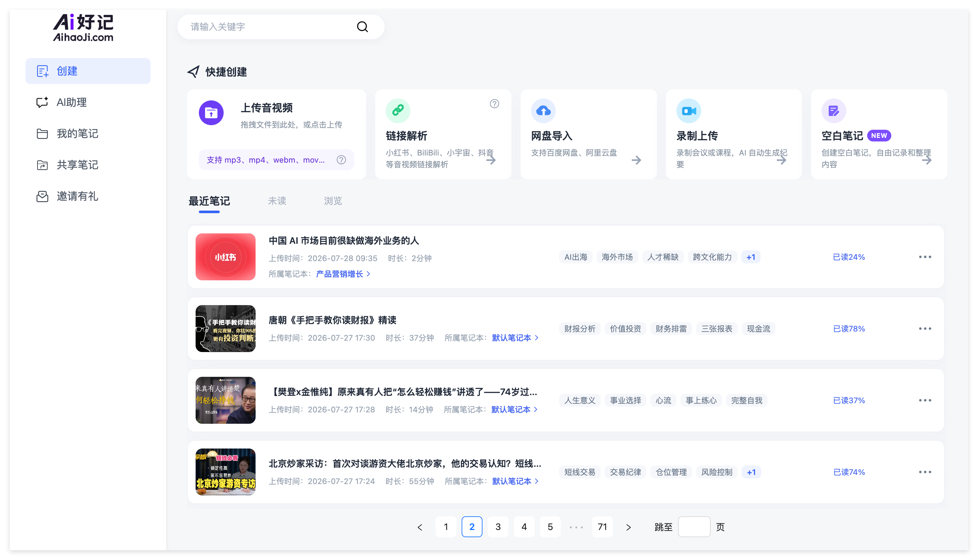Click the jump-to page number field
The width and height of the screenshot is (978, 560).
(694, 526)
